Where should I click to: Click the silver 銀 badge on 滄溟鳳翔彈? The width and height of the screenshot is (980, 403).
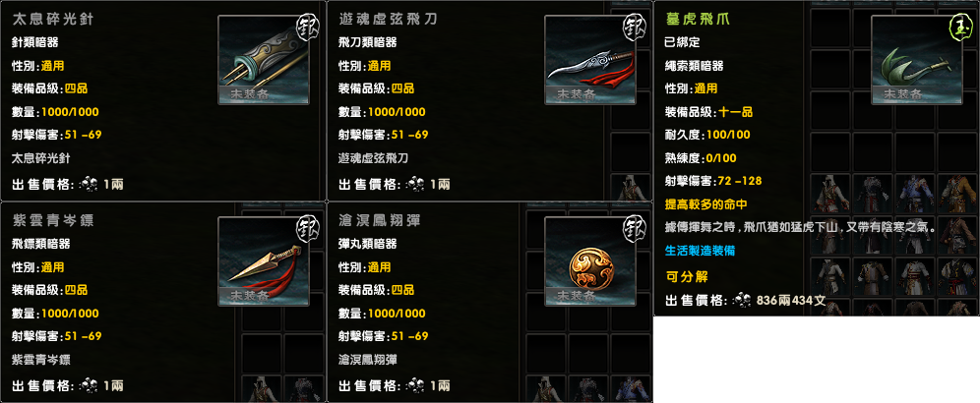pyautogui.click(x=634, y=227)
